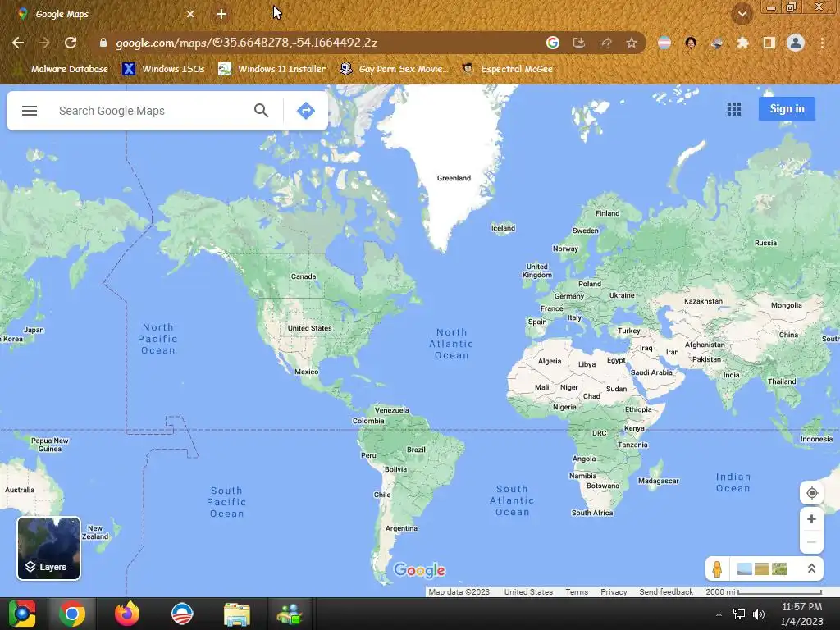
Task: Show your location with the target icon
Action: [x=811, y=493]
